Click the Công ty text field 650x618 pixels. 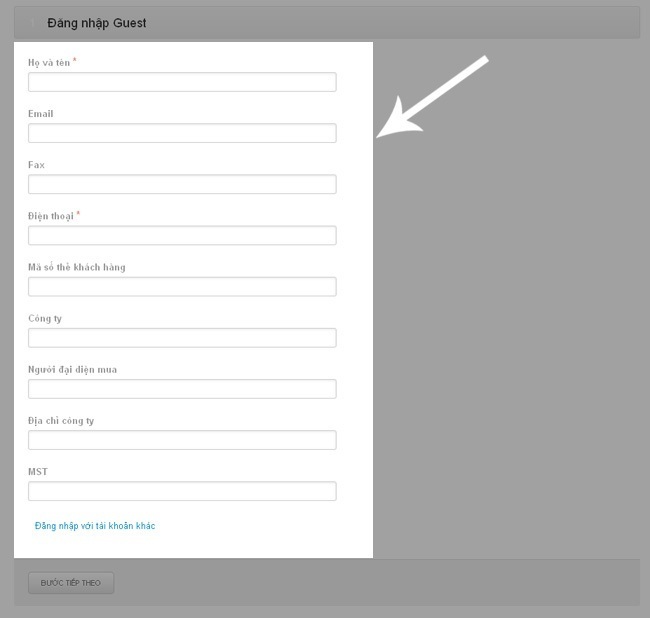click(x=182, y=338)
